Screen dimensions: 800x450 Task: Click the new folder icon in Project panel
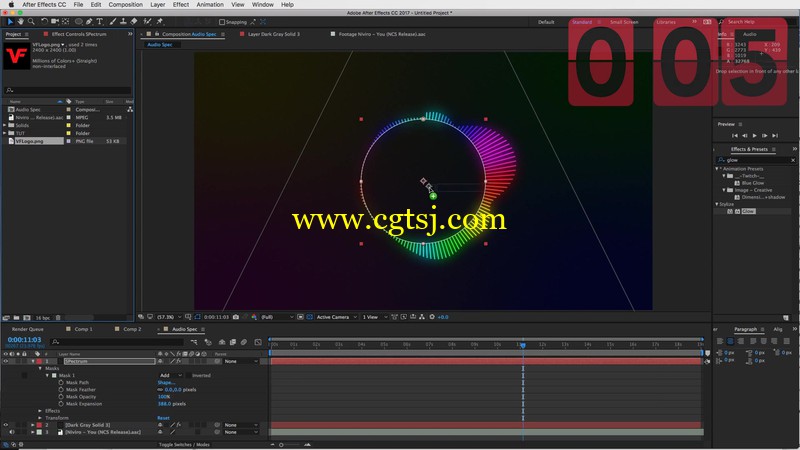[x=16, y=318]
